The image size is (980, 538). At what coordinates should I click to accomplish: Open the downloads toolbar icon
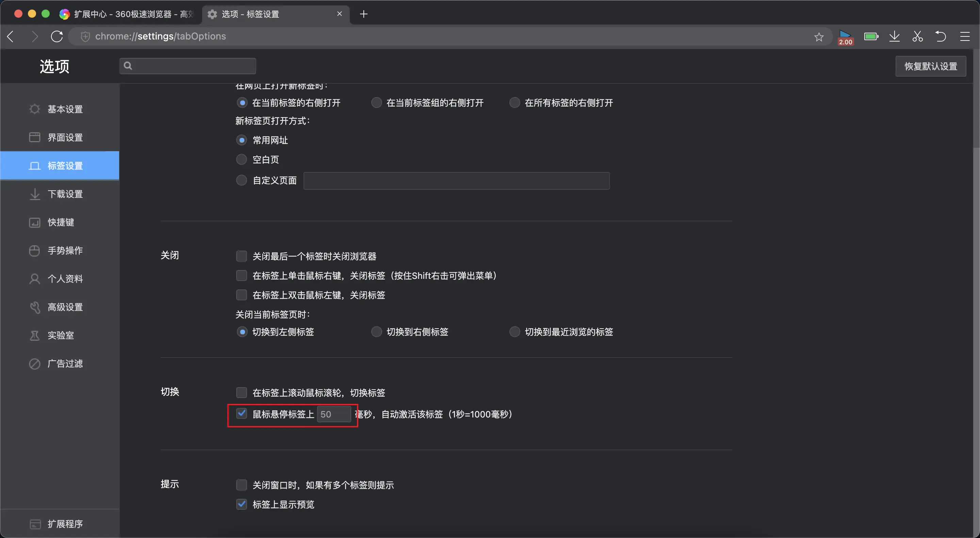[x=895, y=36]
